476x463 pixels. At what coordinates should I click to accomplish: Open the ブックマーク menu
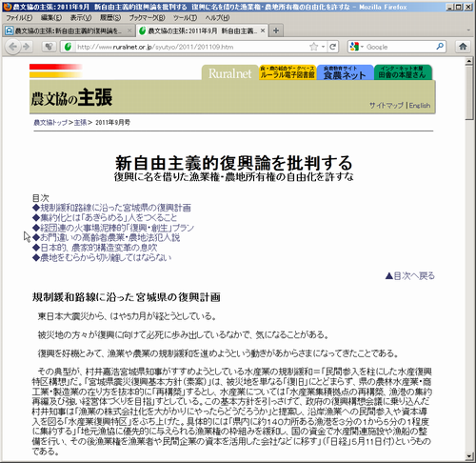[147, 18]
